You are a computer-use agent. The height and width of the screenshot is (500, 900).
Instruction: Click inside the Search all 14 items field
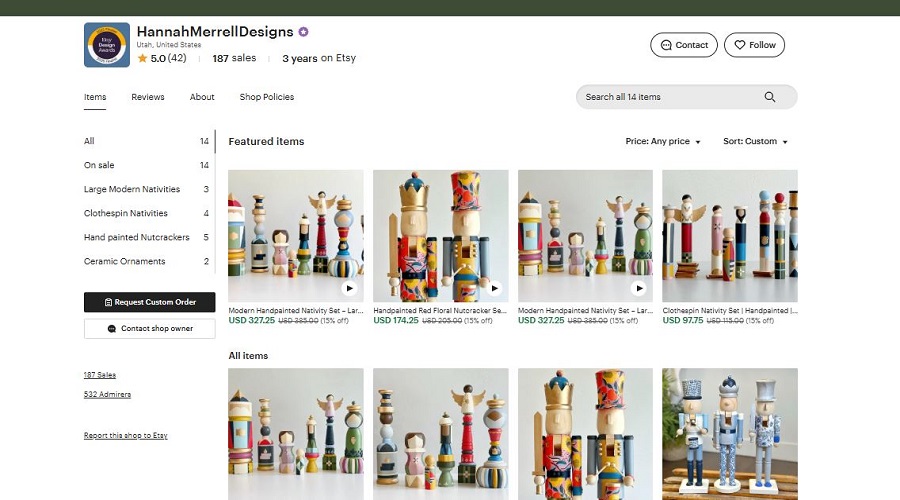665,97
